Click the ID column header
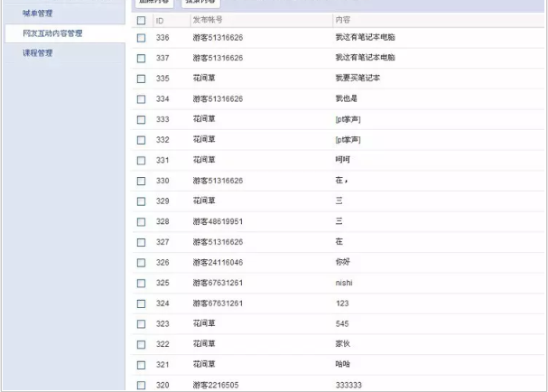Viewport: 548px width, 392px height. click(160, 21)
